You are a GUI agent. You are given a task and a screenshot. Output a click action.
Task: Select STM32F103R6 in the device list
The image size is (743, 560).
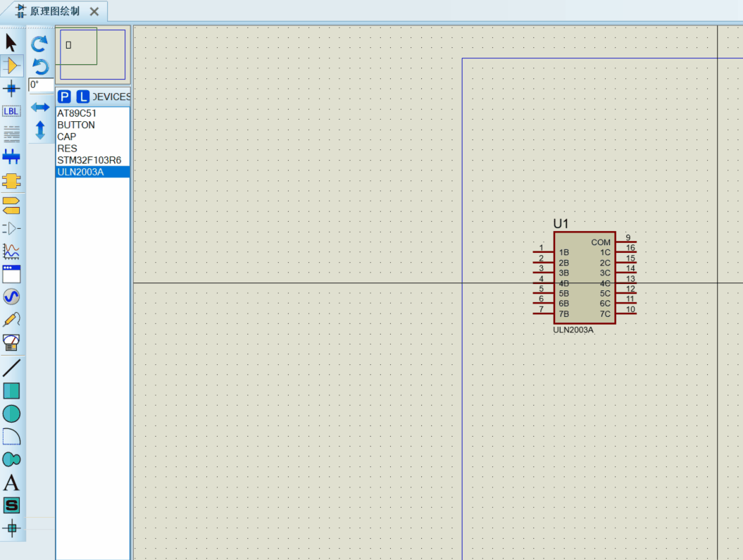tap(93, 160)
